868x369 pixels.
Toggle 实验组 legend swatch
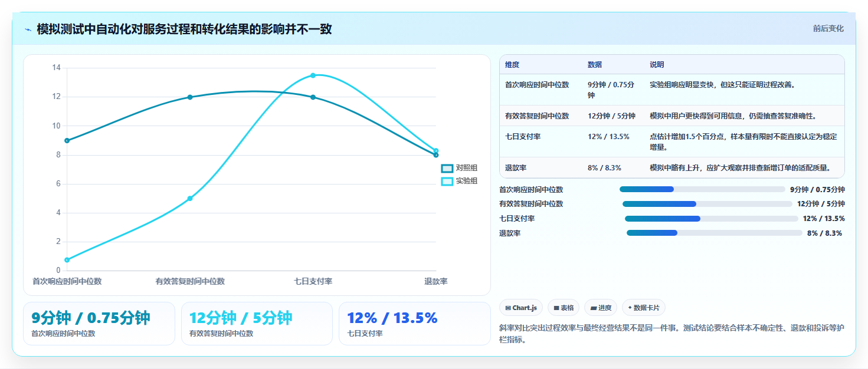[447, 181]
